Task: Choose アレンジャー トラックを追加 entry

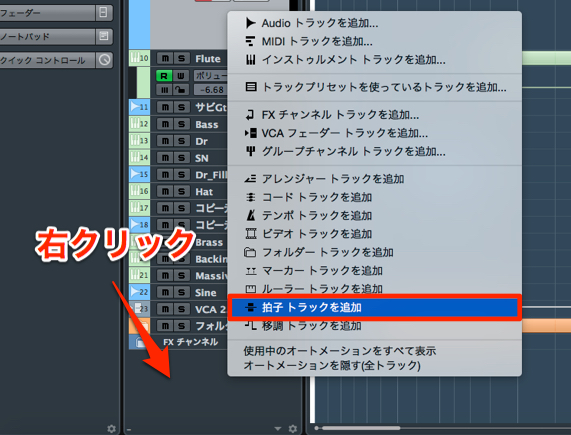Action: [x=374, y=179]
